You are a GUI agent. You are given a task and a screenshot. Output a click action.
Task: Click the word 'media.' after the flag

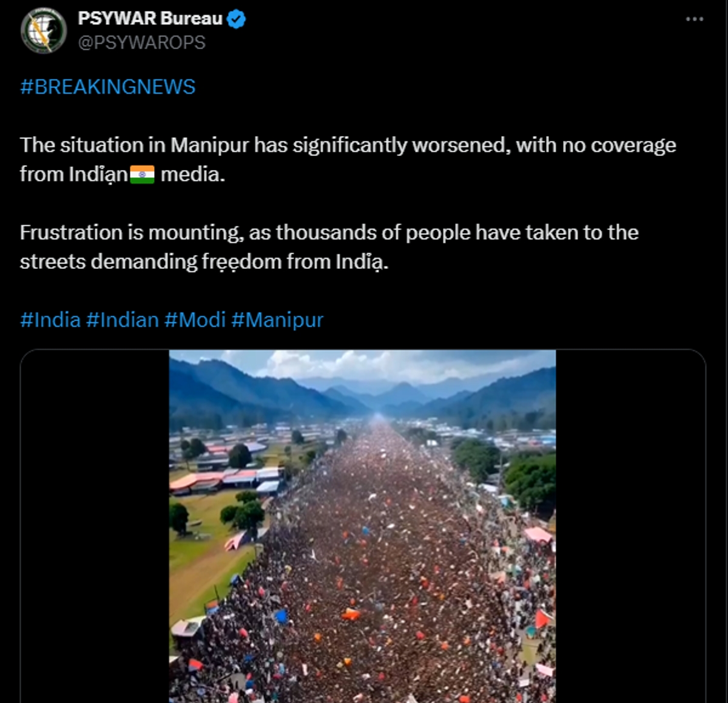click(193, 175)
